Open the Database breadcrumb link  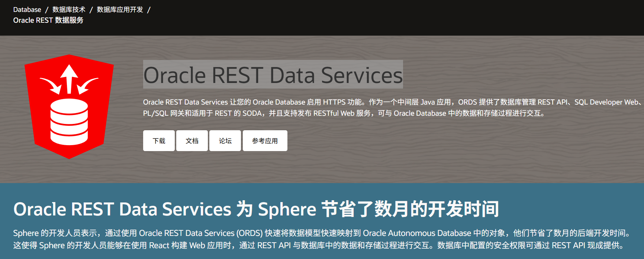(x=27, y=10)
